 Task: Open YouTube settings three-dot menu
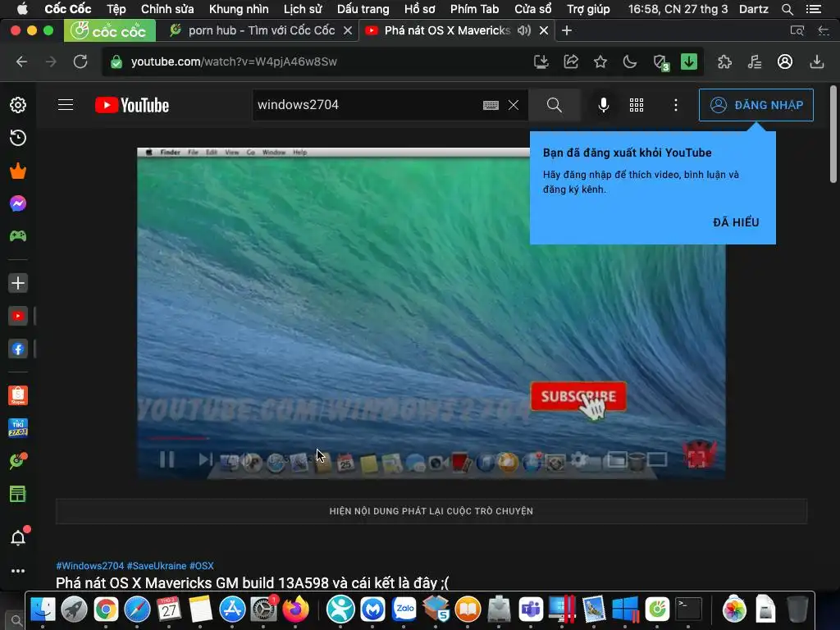676,105
